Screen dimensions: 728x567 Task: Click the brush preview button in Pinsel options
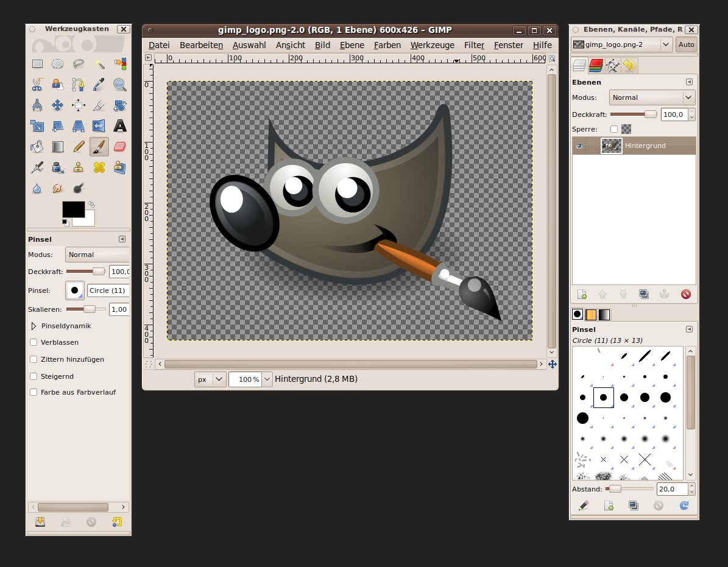coord(75,291)
